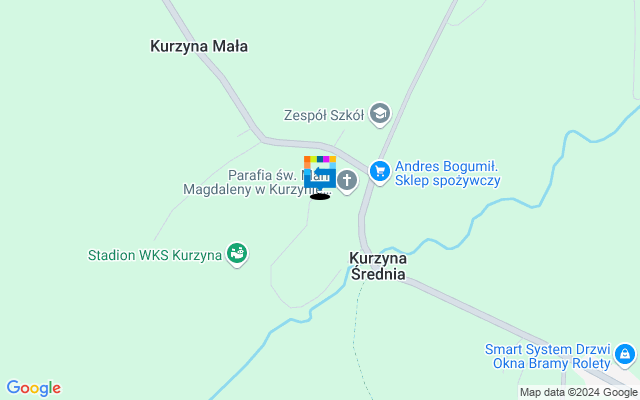Screen dimensions: 640x400
Task: Click the black shadow under the marker
Action: point(320,197)
